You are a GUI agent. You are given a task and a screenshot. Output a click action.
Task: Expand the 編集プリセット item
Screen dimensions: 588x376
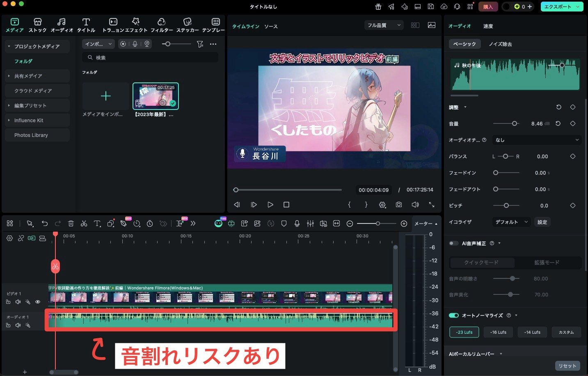(x=9, y=105)
